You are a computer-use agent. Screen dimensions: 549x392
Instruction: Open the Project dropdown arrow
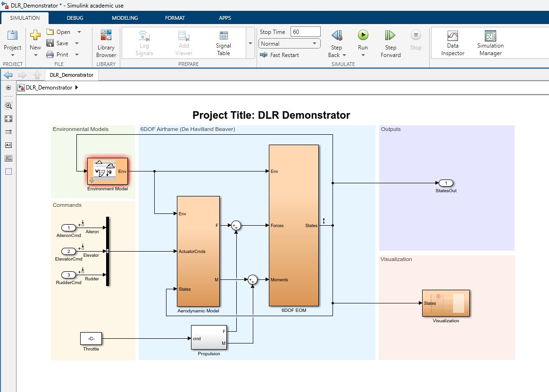pyautogui.click(x=13, y=55)
